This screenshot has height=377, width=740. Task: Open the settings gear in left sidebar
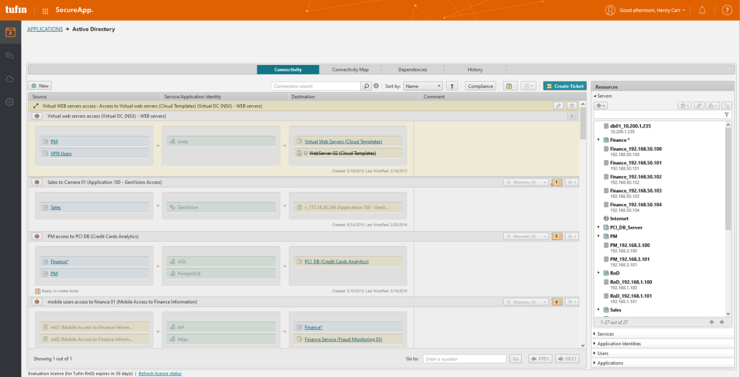[10, 101]
